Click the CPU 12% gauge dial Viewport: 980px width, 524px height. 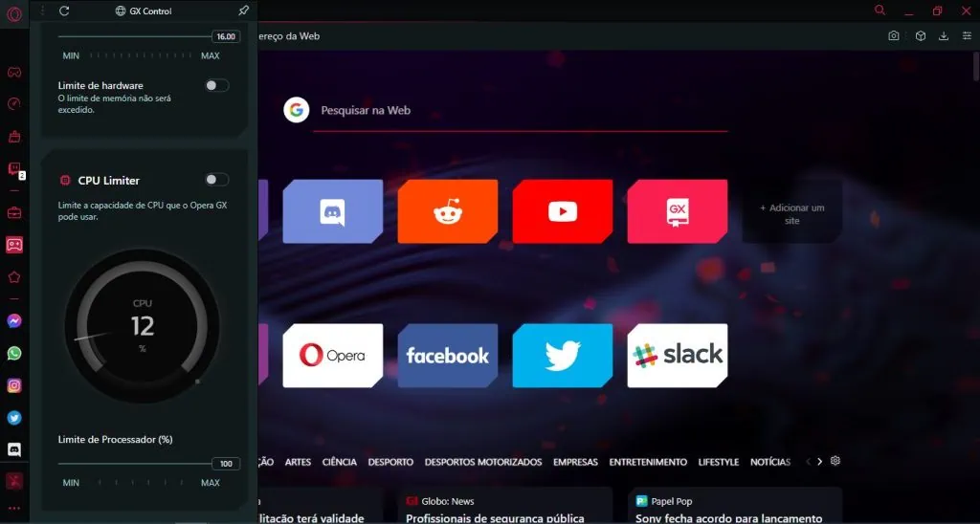click(143, 326)
